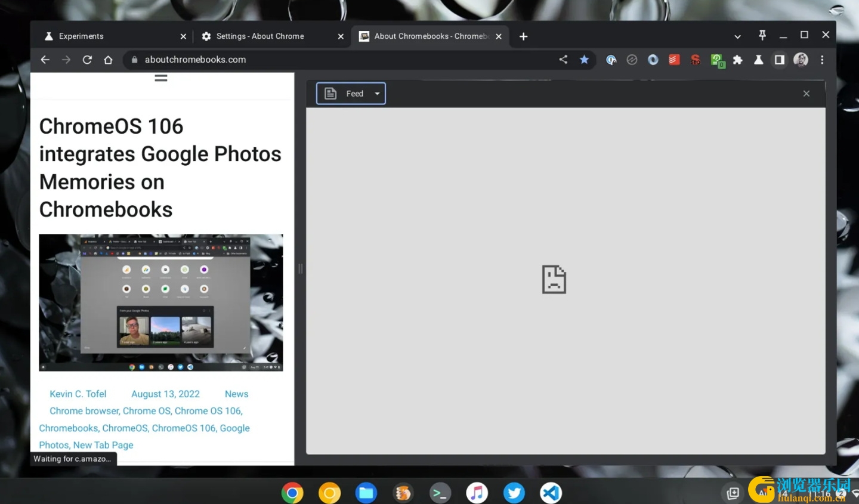The width and height of the screenshot is (859, 504).
Task: Open the Files app on shelf
Action: 366,493
